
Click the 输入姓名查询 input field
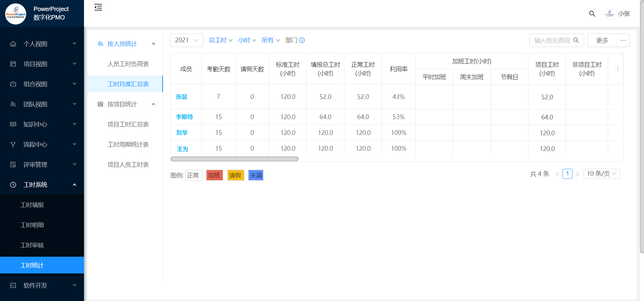[552, 40]
